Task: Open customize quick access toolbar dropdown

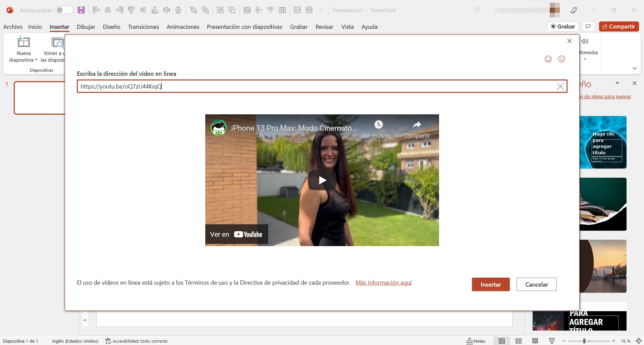Action: coord(321,10)
